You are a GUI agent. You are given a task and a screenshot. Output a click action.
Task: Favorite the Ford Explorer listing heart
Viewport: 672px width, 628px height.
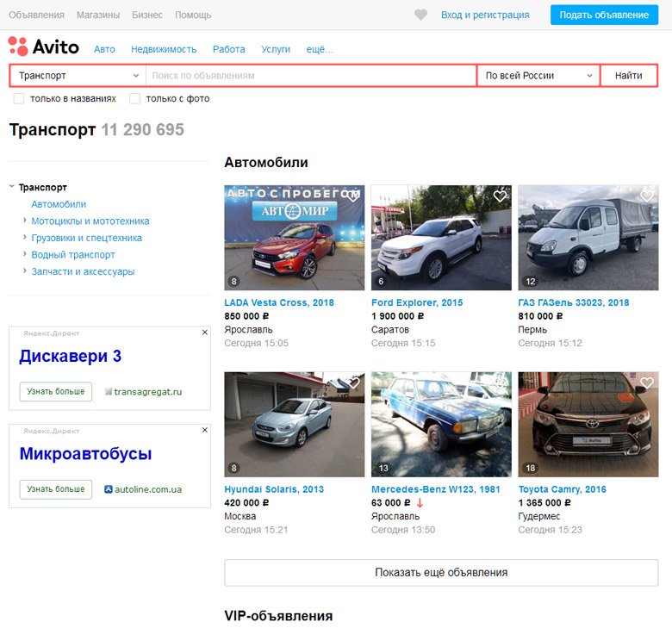pyautogui.click(x=500, y=196)
